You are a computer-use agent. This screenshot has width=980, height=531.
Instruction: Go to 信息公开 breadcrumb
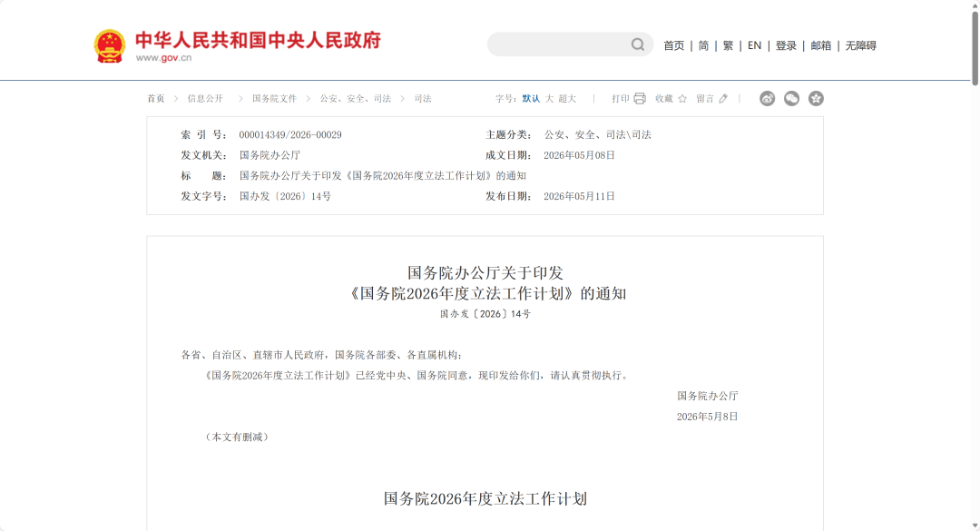coord(205,99)
